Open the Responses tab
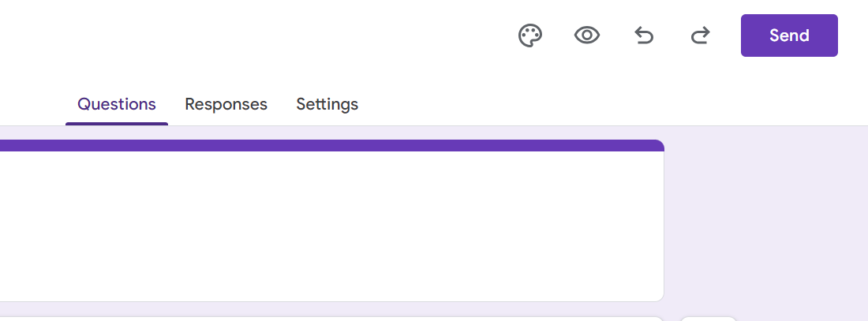 click(x=226, y=104)
